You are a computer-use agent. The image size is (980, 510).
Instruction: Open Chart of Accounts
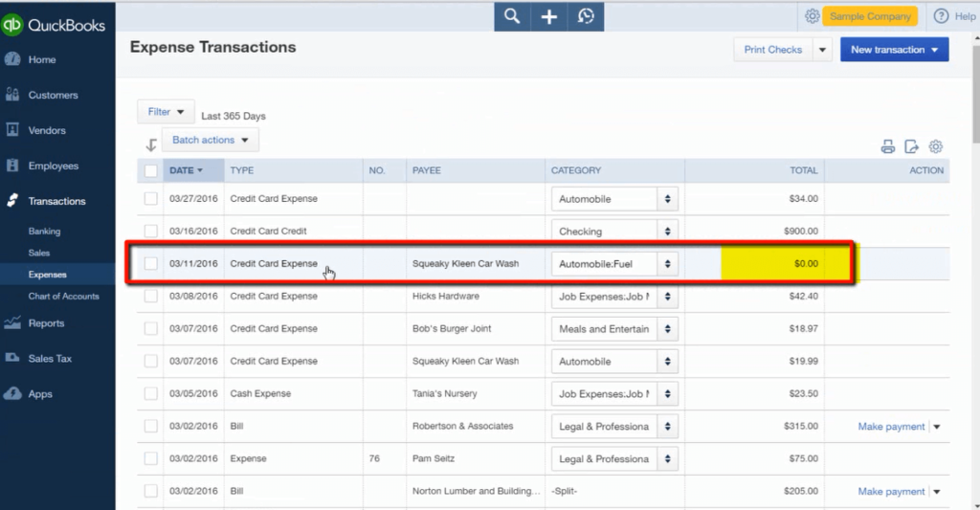click(x=64, y=297)
